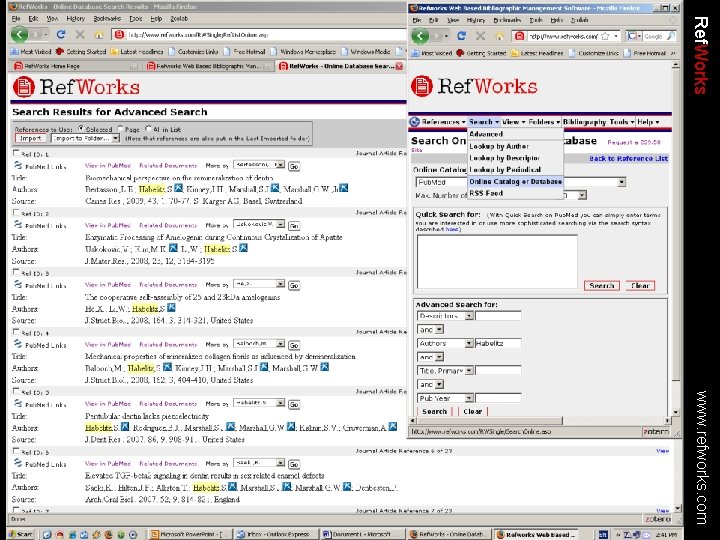This screenshot has width=720, height=540.
Task: Select Online Catalog or Database menu item
Action: tap(515, 181)
